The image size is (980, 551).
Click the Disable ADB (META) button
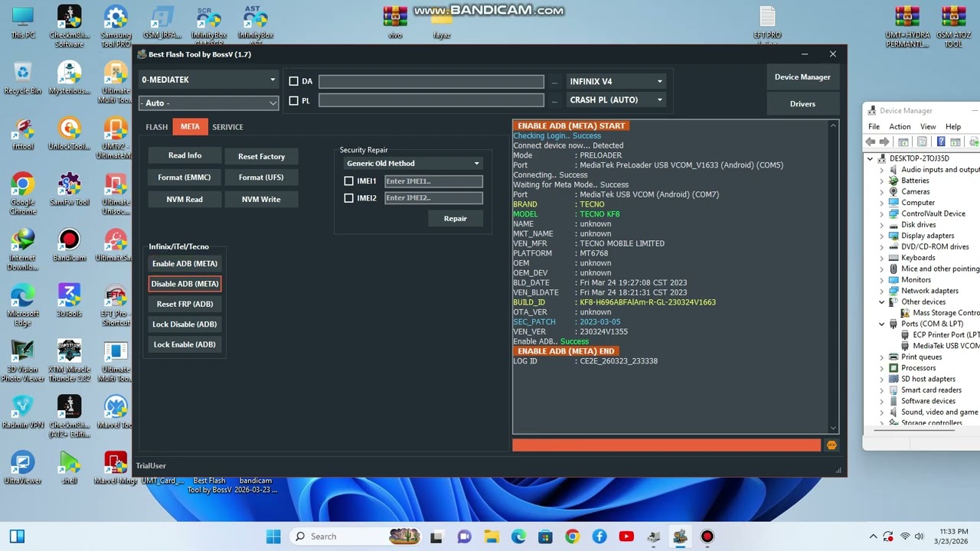pos(185,284)
